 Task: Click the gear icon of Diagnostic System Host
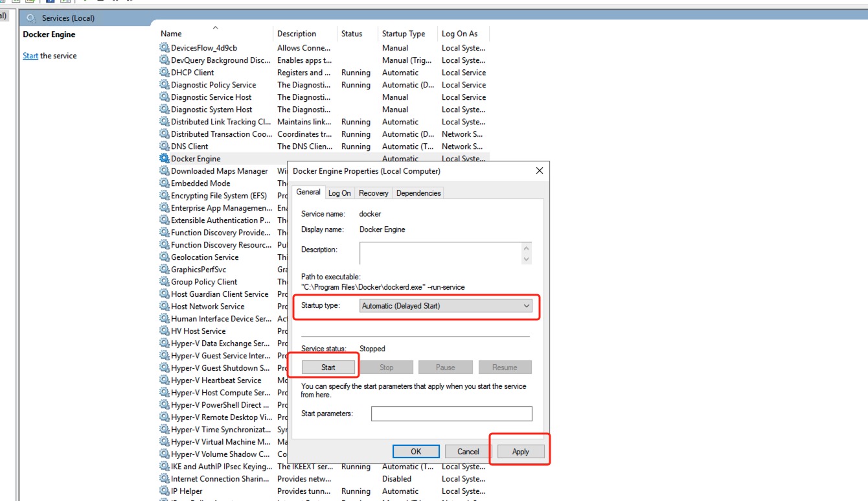click(165, 110)
